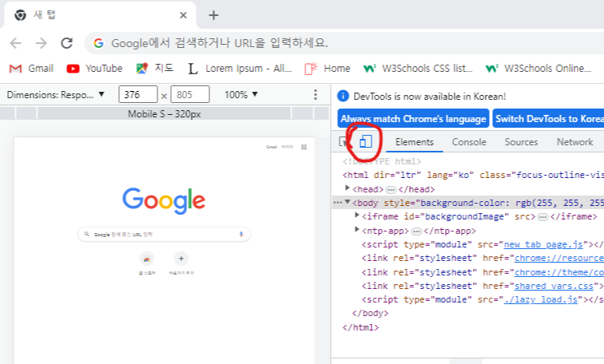The height and width of the screenshot is (364, 604).
Task: Open the 100% zoom dropdown
Action: click(241, 95)
